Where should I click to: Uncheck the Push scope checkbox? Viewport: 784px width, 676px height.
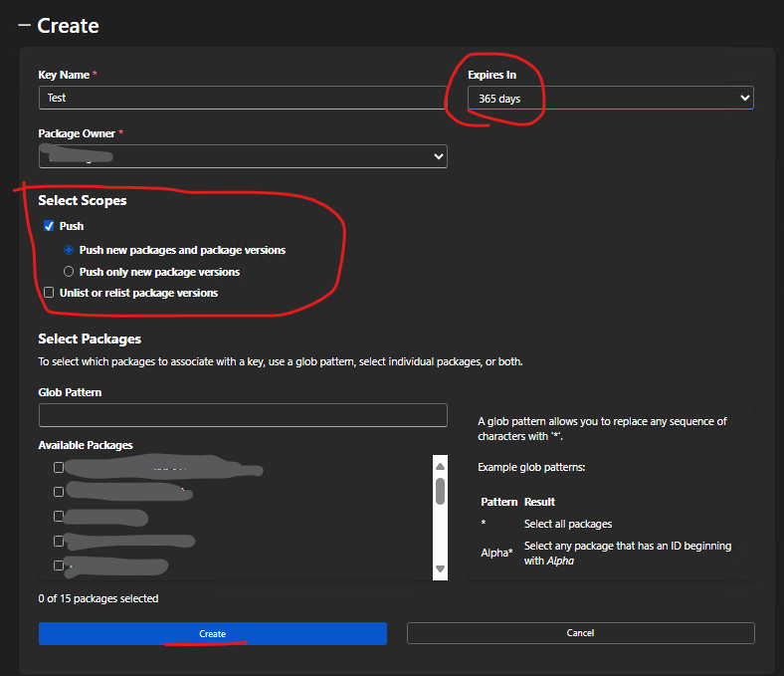tap(49, 226)
